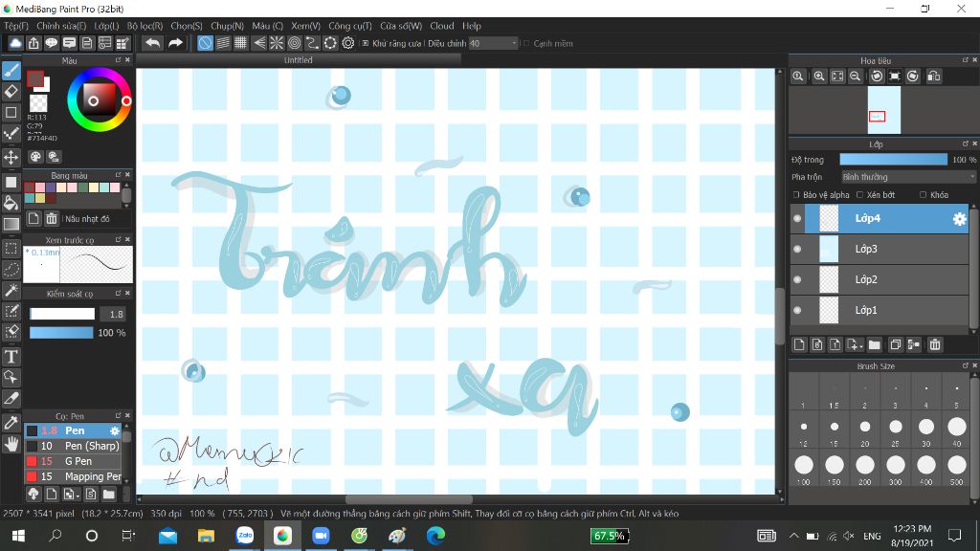Zoom out on the navigator

(855, 77)
